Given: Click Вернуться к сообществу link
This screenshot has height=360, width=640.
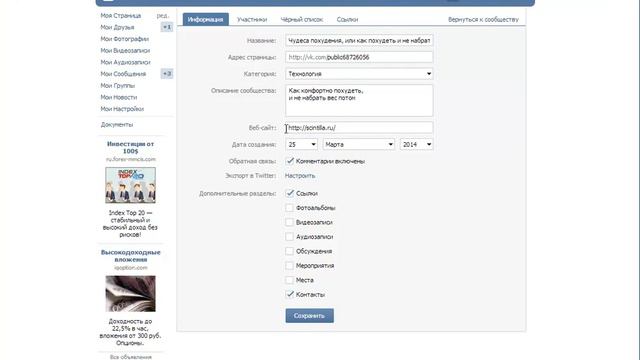Looking at the screenshot, I should click(483, 19).
